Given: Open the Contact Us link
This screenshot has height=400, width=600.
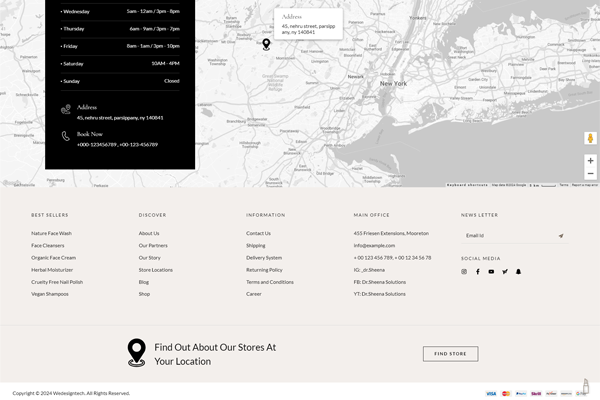Looking at the screenshot, I should pyautogui.click(x=258, y=233).
